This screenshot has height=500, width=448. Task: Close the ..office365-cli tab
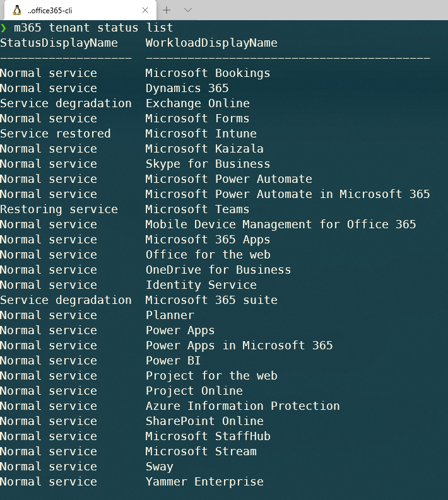[x=145, y=10]
